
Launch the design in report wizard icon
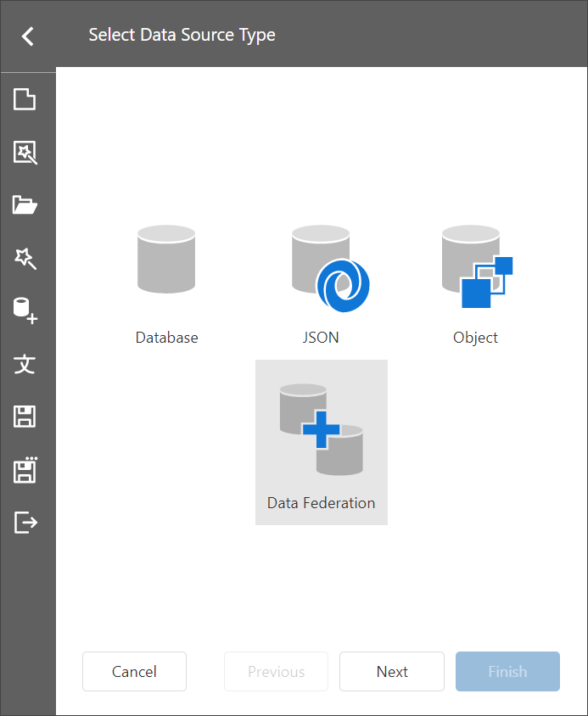[x=25, y=258]
